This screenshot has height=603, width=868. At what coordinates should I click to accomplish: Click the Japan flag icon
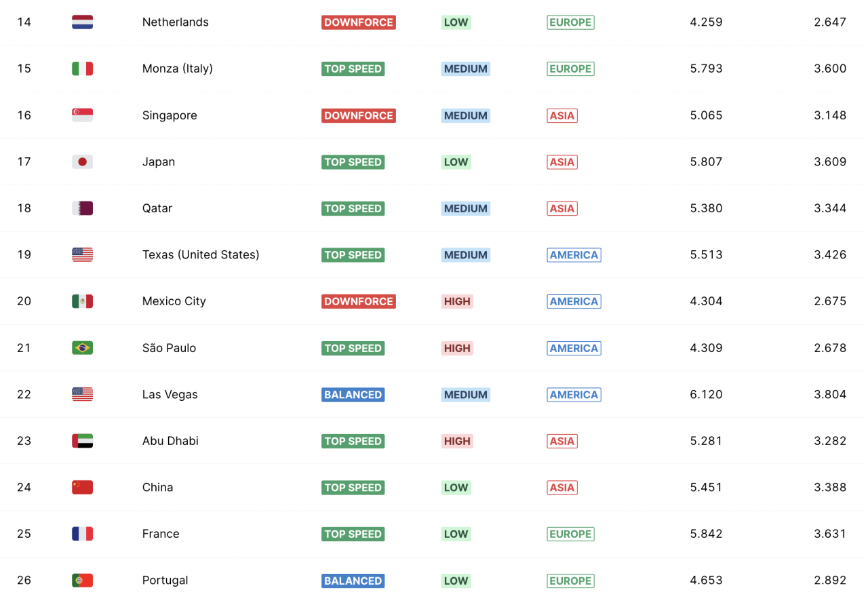tap(82, 161)
